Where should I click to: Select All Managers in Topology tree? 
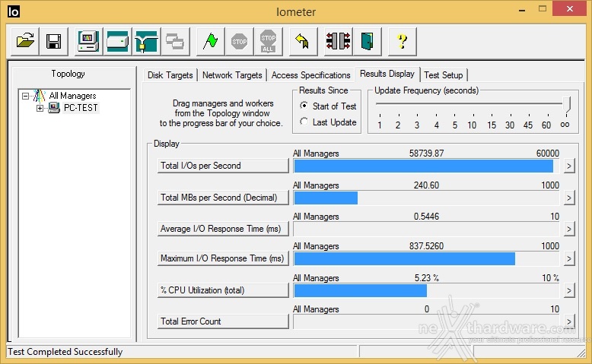[72, 96]
